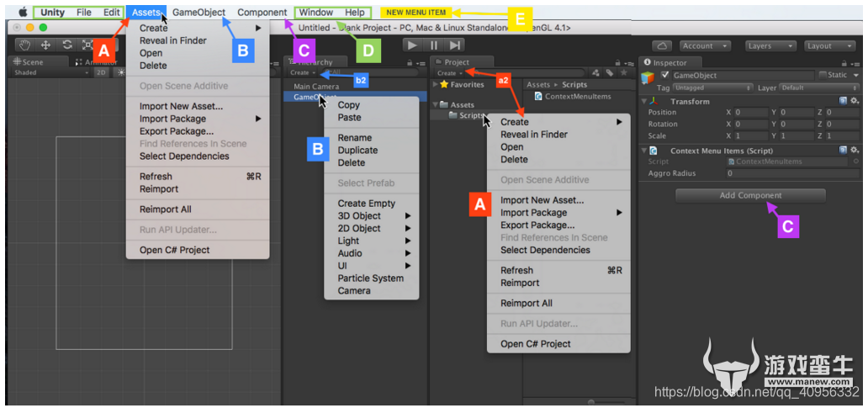This screenshot has height=408, width=868.
Task: Open the Shaded draw mode dropdown
Action: (51, 72)
